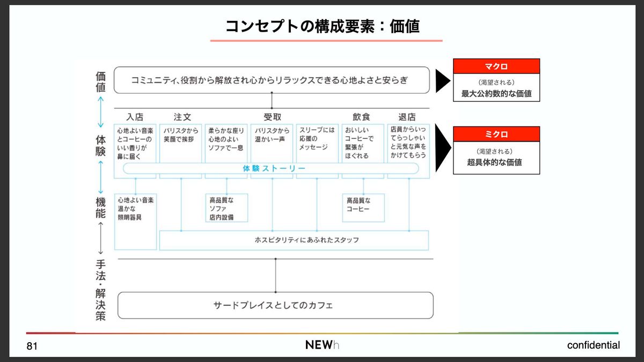Click the black double arrow below 機能
644x362 pixels.
(100, 238)
